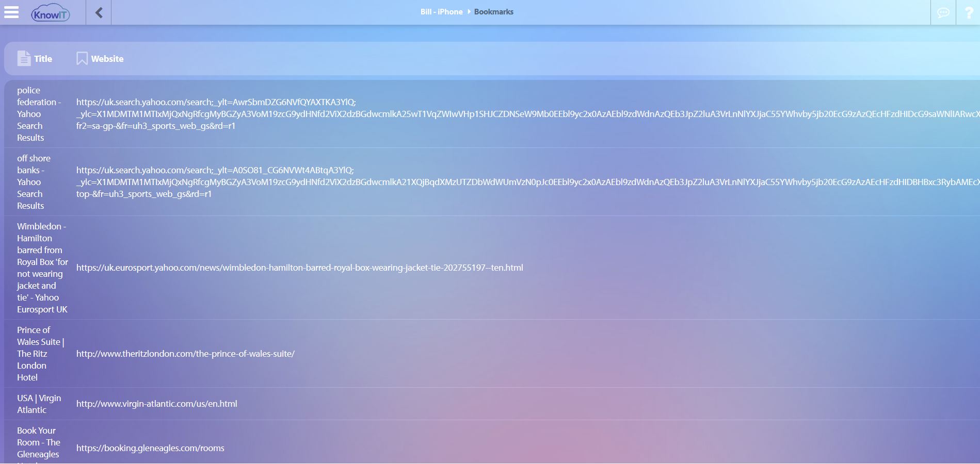The width and height of the screenshot is (980, 464).
Task: Open the off shore banks Yahoo search URL
Action: tap(528, 182)
